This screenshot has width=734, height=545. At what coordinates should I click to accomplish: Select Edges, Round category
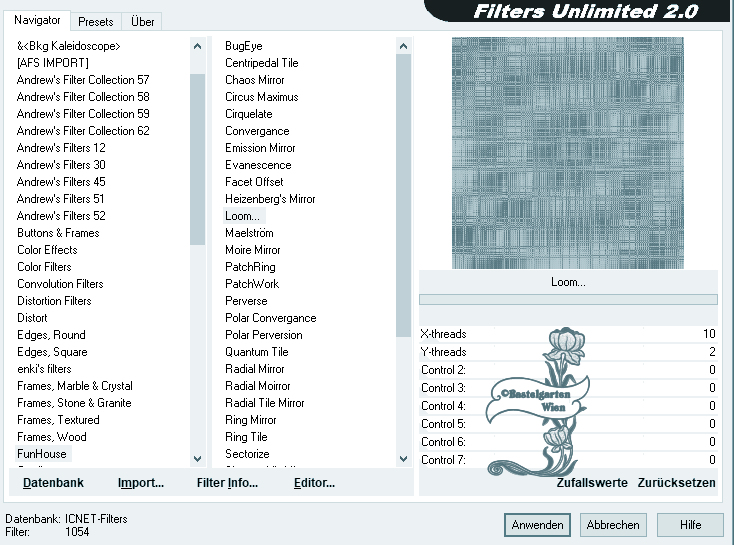(51, 335)
